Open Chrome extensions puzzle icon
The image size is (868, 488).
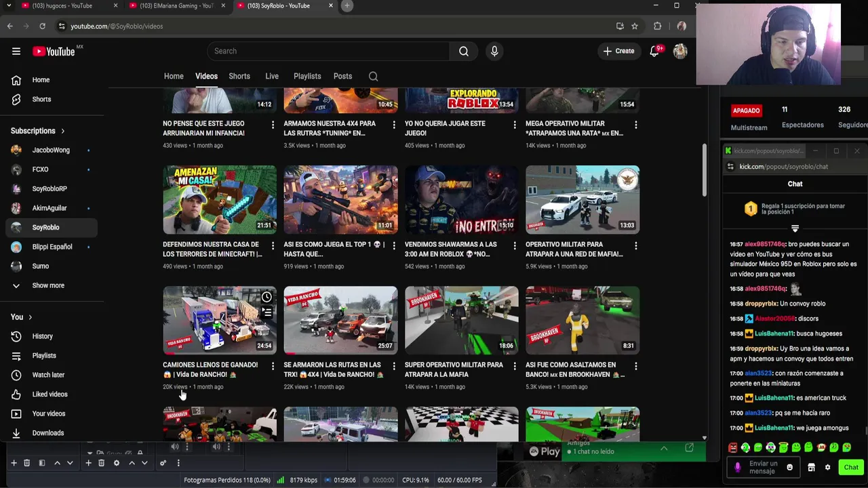[x=657, y=26]
